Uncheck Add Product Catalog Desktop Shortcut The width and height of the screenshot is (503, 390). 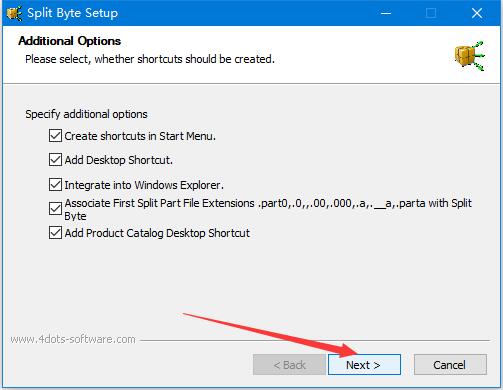pyautogui.click(x=55, y=233)
